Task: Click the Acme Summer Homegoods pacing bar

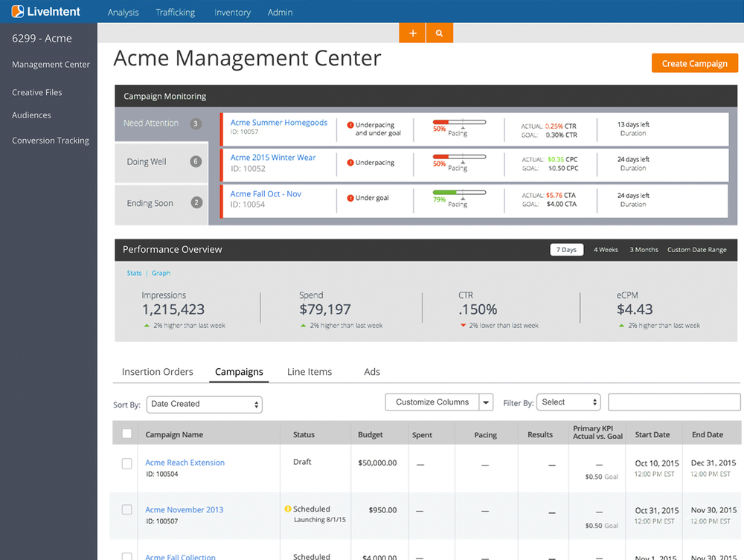Action: 459,122
